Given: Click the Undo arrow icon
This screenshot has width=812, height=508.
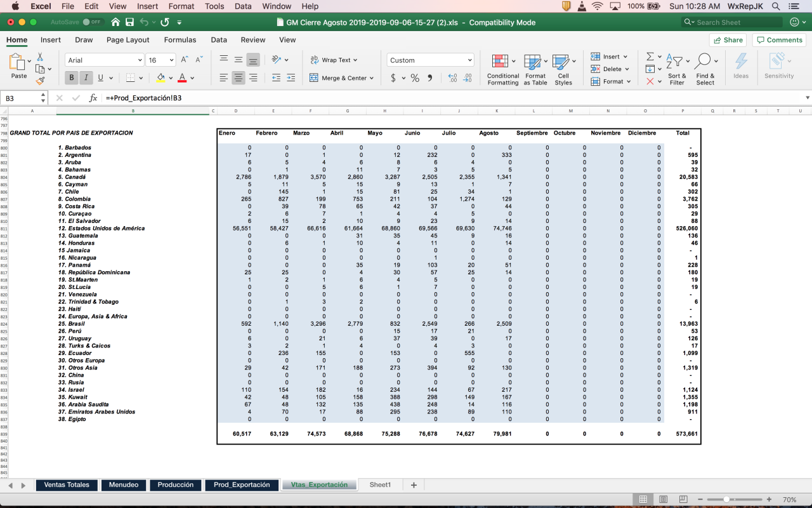Looking at the screenshot, I should click(144, 22).
